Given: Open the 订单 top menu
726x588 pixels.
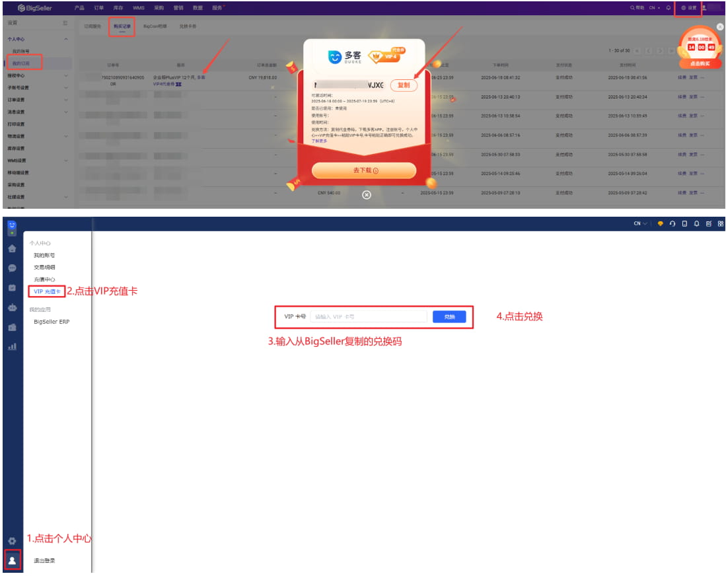Looking at the screenshot, I should (x=98, y=8).
